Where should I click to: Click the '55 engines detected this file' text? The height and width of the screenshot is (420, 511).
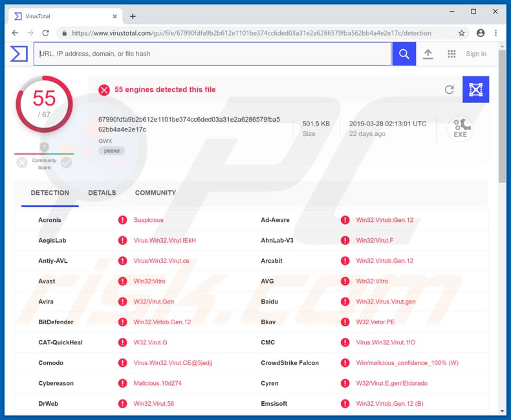point(165,90)
